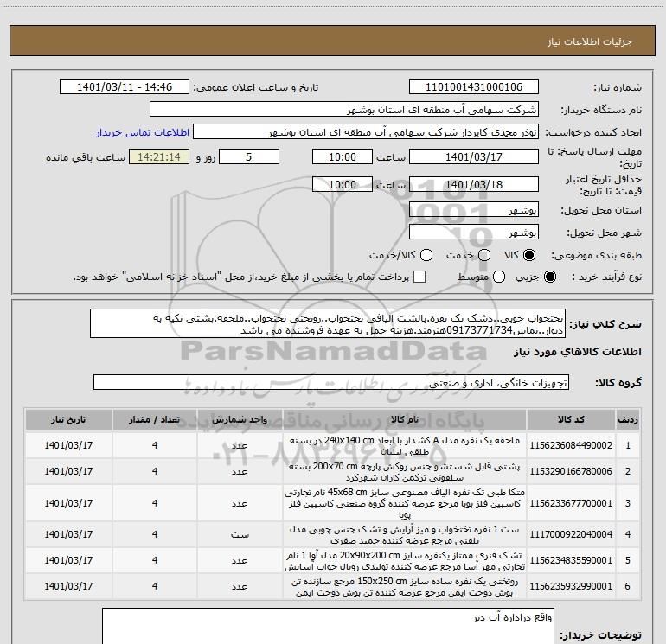Click the need date 1401/03/17 in row 6
666x644 pixels.
click(68, 586)
